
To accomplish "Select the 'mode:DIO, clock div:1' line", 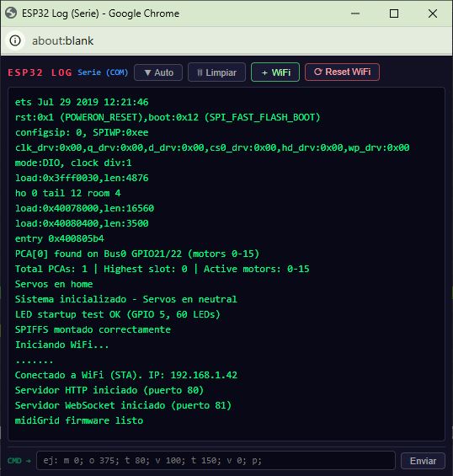I will [73, 163].
